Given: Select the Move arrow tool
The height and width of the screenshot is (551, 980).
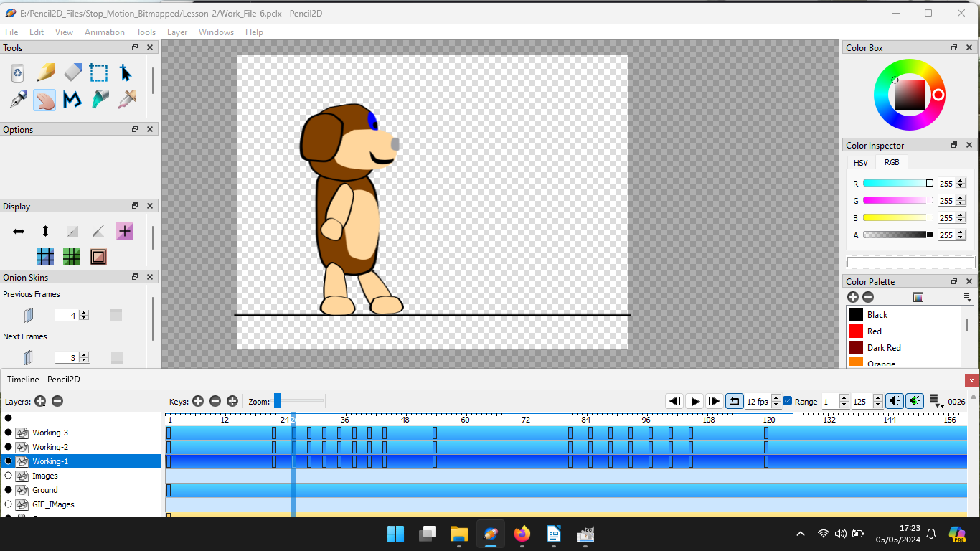Looking at the screenshot, I should coord(126,72).
